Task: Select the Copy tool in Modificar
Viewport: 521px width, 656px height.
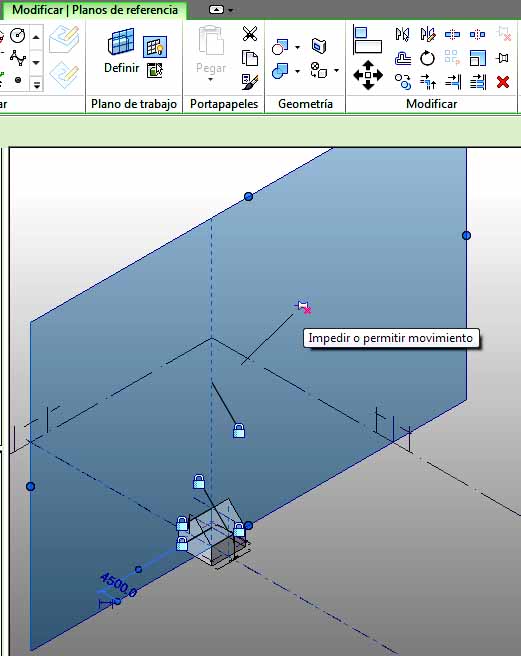Action: coord(403,82)
